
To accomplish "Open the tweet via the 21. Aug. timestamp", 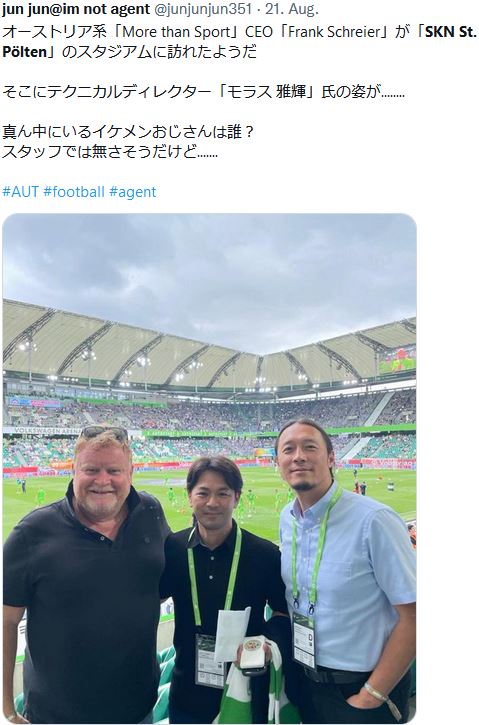I will 292,9.
